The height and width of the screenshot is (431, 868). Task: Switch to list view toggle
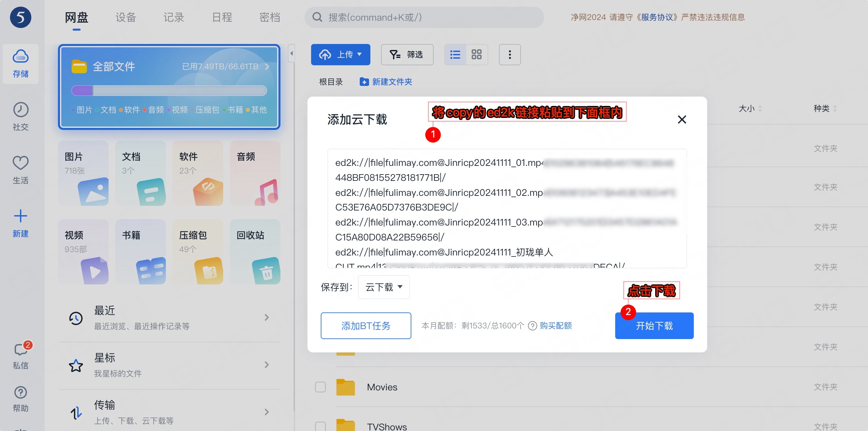[x=455, y=55]
